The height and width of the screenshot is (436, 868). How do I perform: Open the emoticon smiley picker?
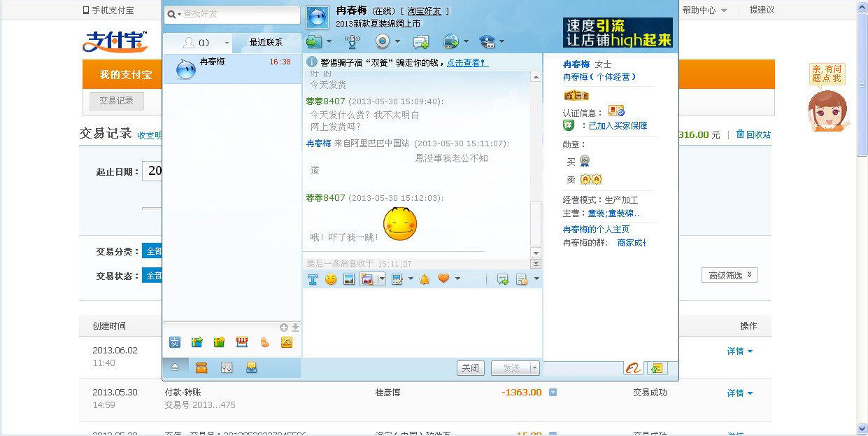[x=331, y=279]
